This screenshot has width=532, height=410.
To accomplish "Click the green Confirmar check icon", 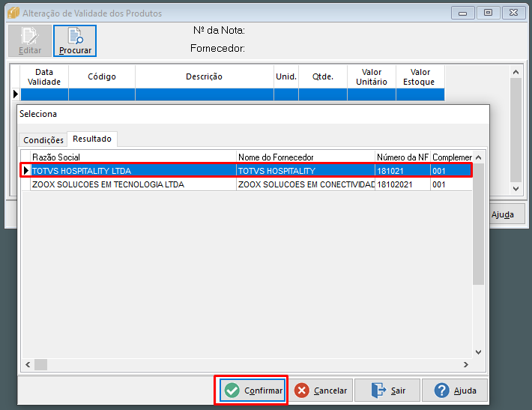I will pyautogui.click(x=232, y=391).
